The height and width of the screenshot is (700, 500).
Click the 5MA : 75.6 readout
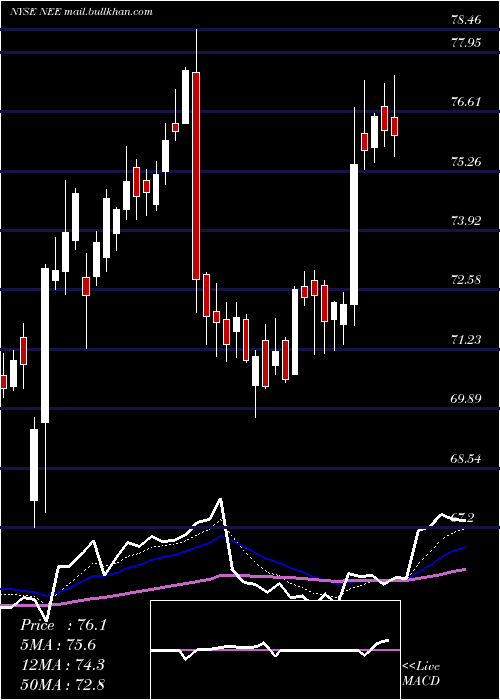coord(58,645)
